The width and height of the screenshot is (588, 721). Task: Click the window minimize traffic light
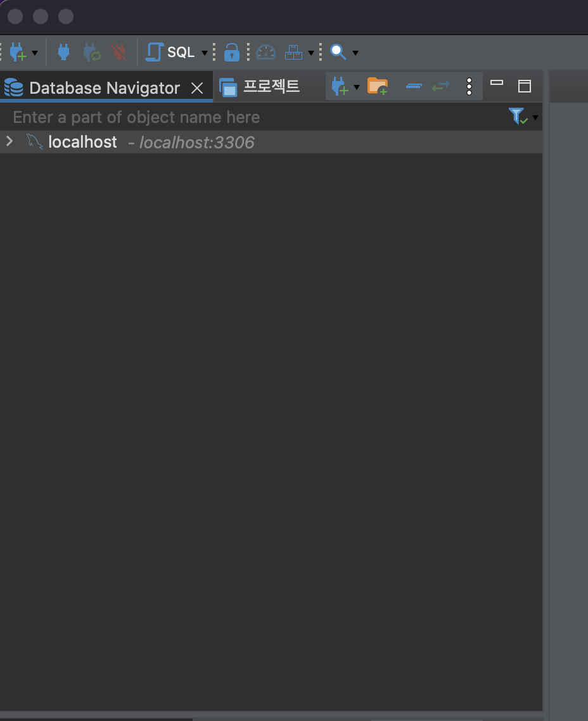pos(41,16)
